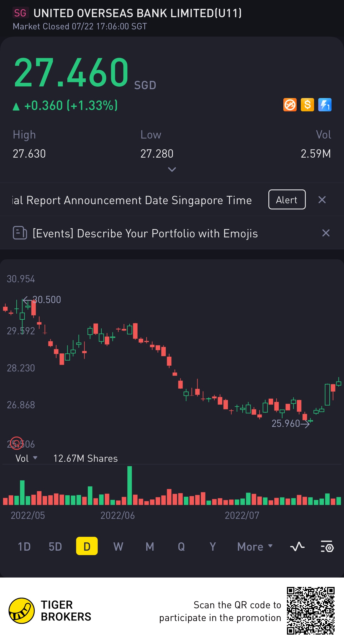Tap the Tiger Brokers logo

tap(22, 611)
